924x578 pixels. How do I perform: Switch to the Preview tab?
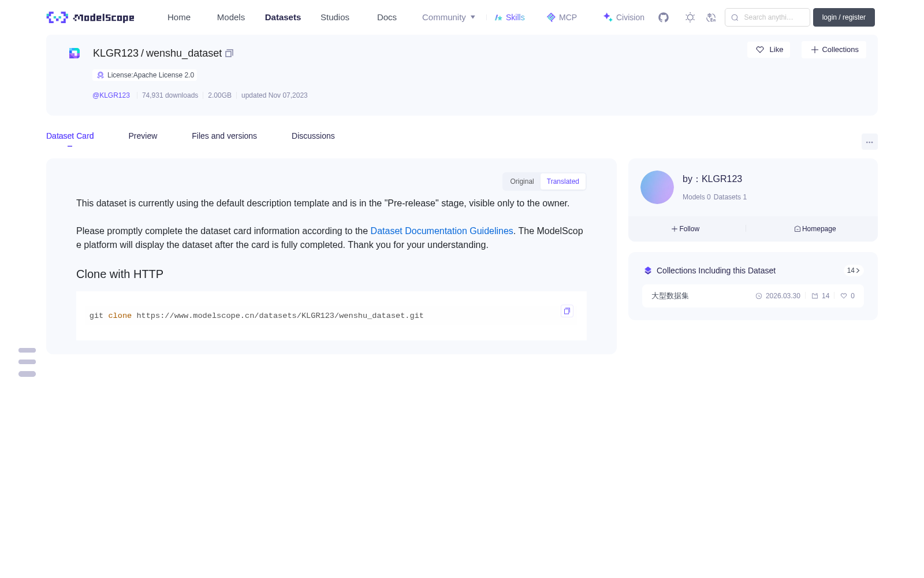(x=143, y=136)
